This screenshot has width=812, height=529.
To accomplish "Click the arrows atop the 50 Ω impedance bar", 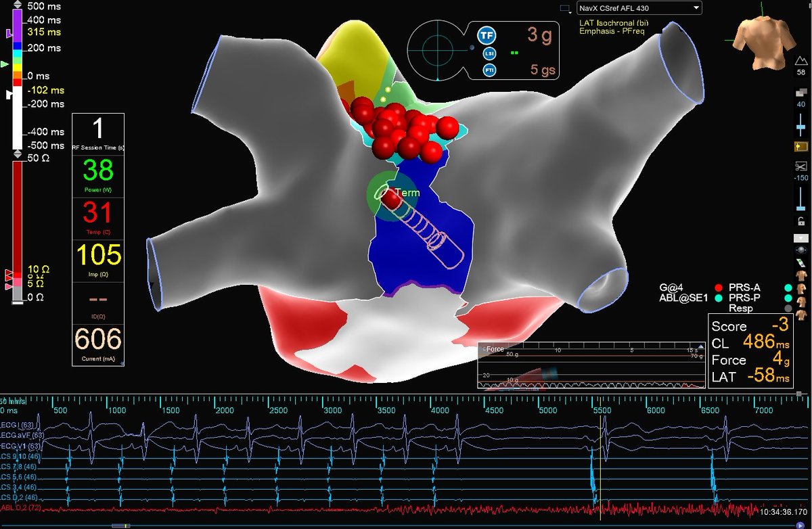I will [16, 155].
